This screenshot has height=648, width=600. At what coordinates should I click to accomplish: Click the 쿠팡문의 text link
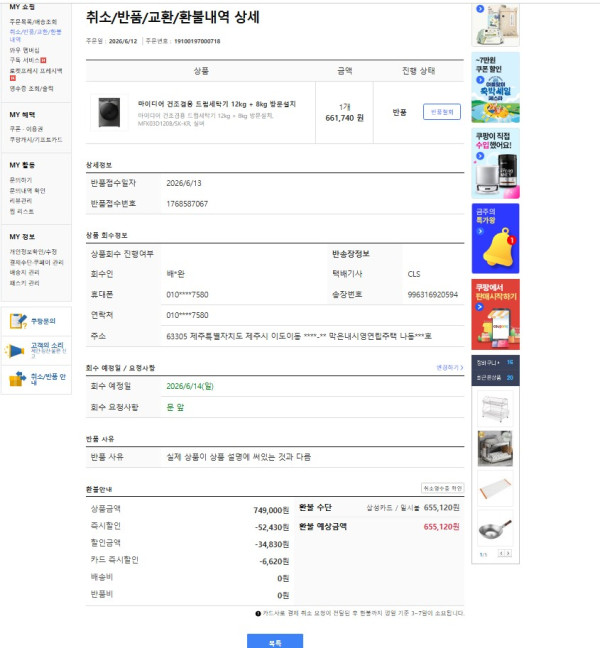point(43,321)
